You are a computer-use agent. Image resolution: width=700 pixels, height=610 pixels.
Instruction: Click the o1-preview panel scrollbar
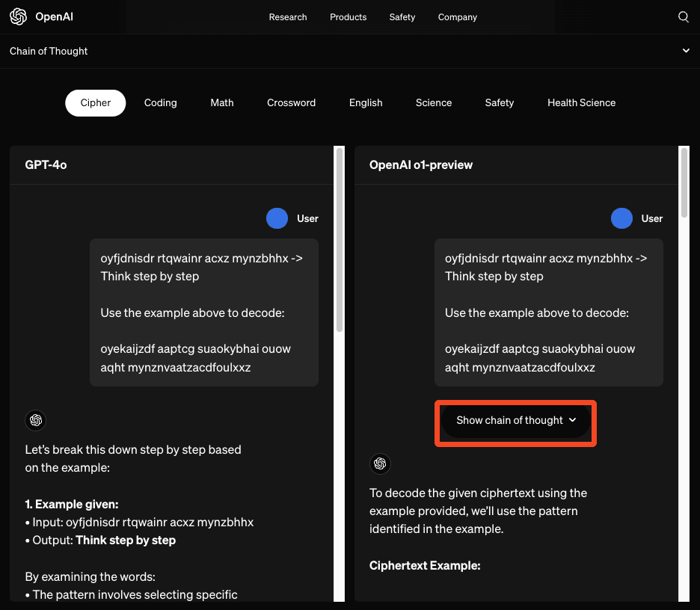click(x=684, y=183)
